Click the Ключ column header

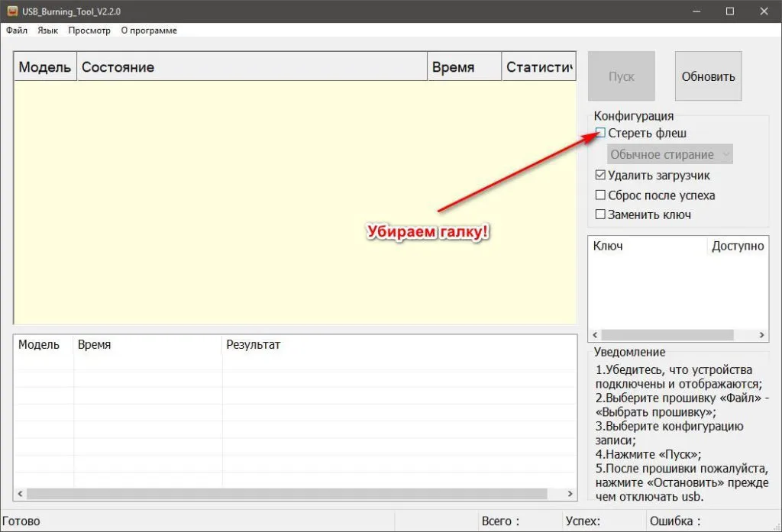[648, 246]
